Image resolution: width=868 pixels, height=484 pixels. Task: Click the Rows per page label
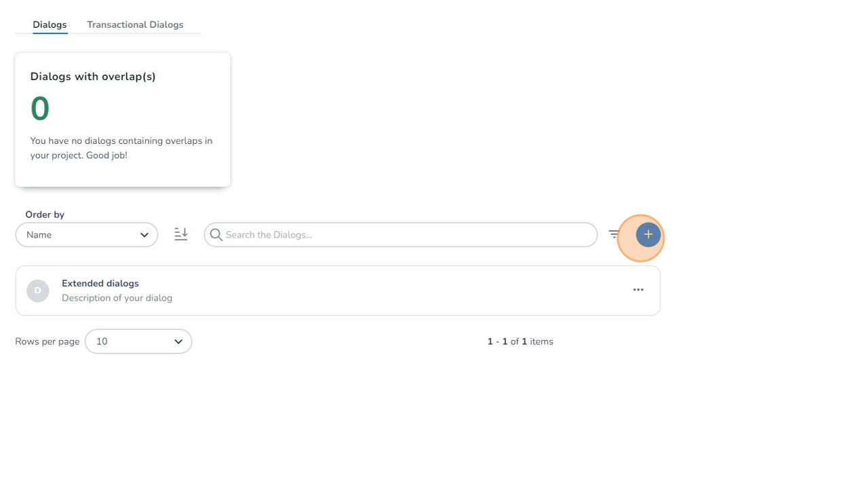47,341
